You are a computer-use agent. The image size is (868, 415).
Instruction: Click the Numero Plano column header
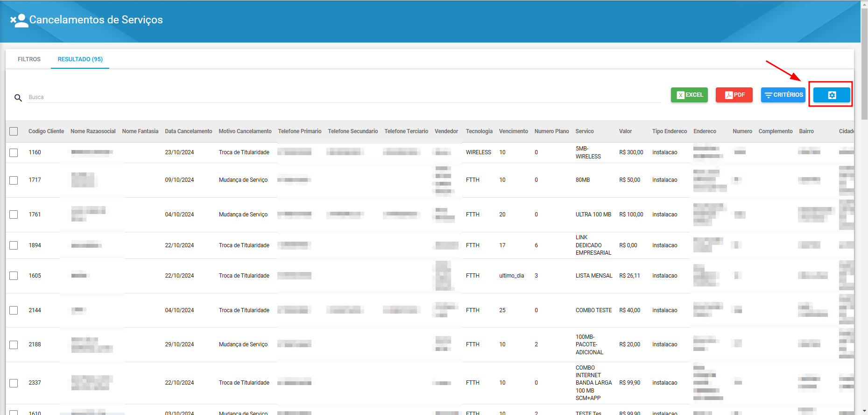tap(552, 131)
